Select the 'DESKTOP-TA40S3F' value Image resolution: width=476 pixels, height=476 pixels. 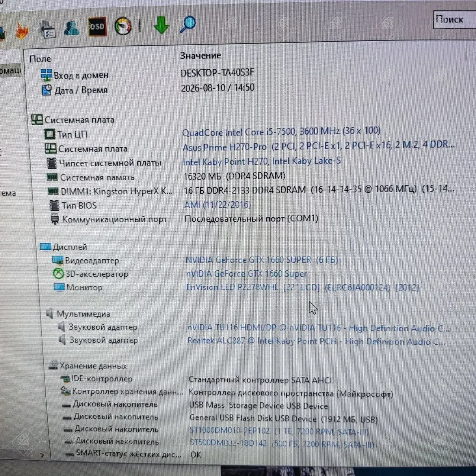218,73
